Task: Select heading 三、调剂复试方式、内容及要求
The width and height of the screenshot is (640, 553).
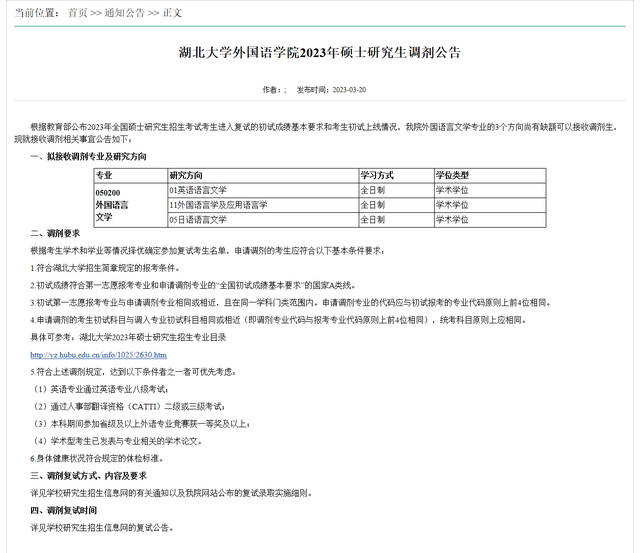Action: point(88,476)
